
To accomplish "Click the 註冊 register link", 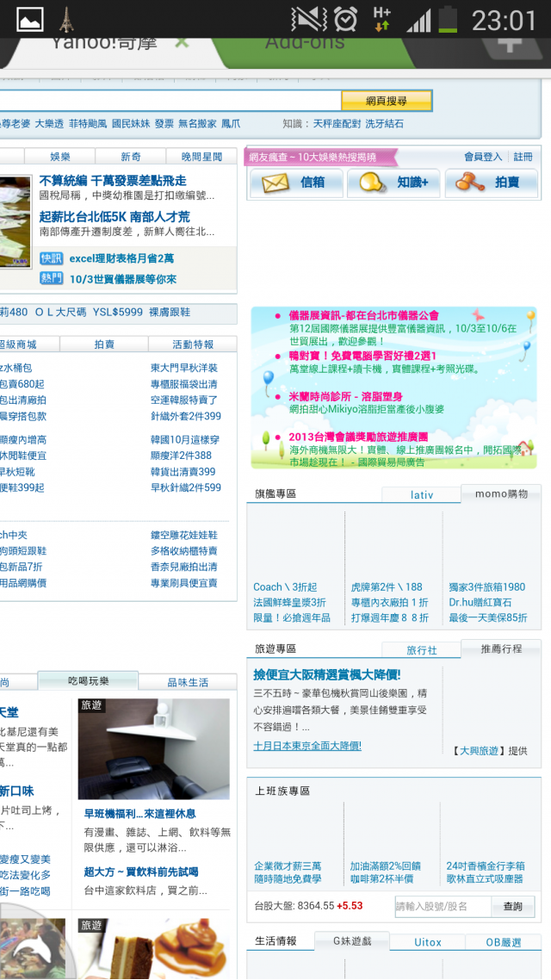I will (x=523, y=157).
